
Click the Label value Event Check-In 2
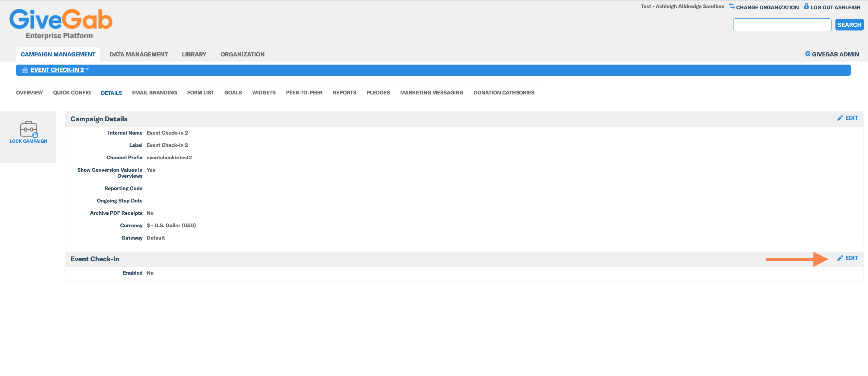pyautogui.click(x=167, y=145)
